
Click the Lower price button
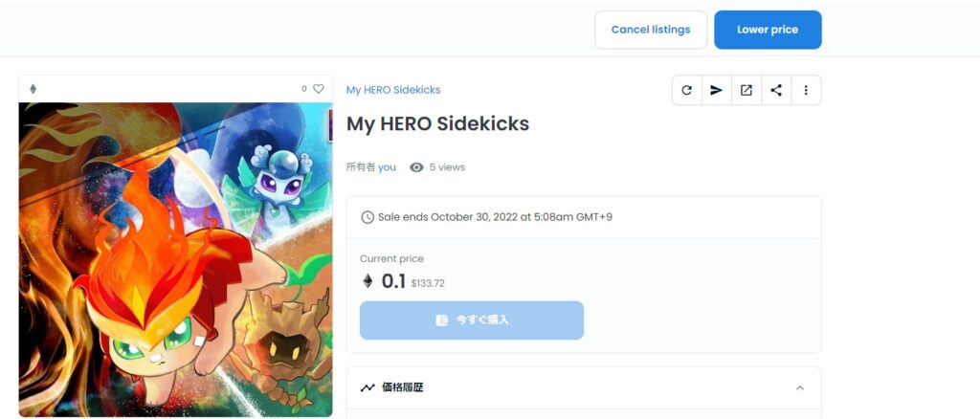click(768, 30)
